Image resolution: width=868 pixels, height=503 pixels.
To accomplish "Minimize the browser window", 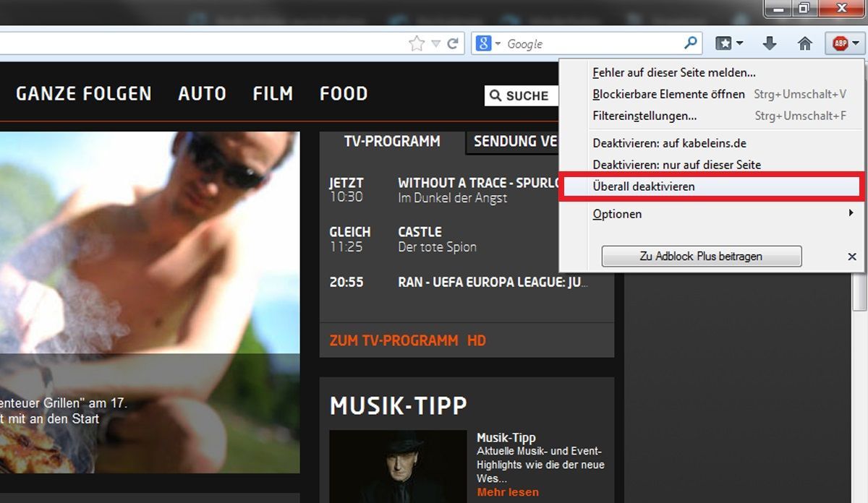I will 777,9.
